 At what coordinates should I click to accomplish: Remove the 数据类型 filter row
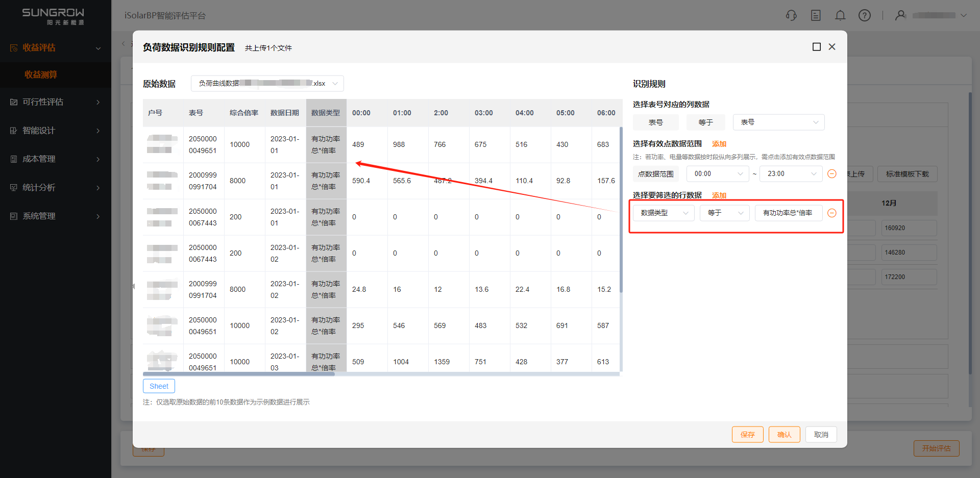[832, 213]
